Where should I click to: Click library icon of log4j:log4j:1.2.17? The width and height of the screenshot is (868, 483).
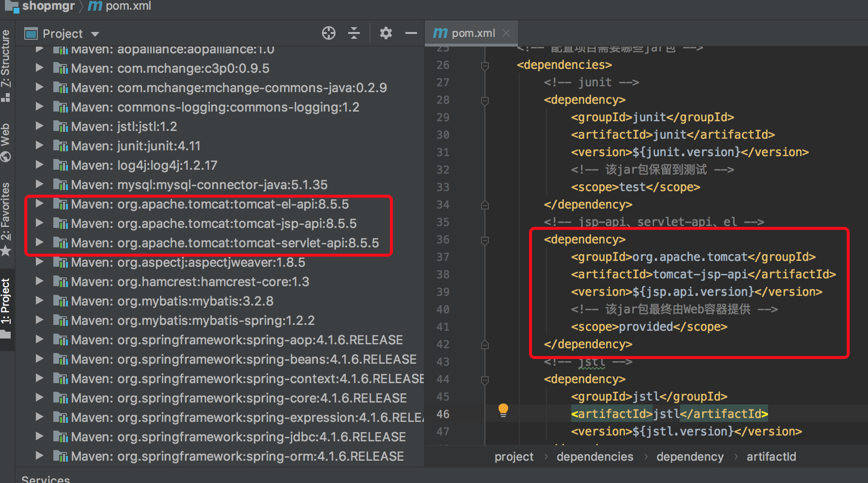(60, 165)
